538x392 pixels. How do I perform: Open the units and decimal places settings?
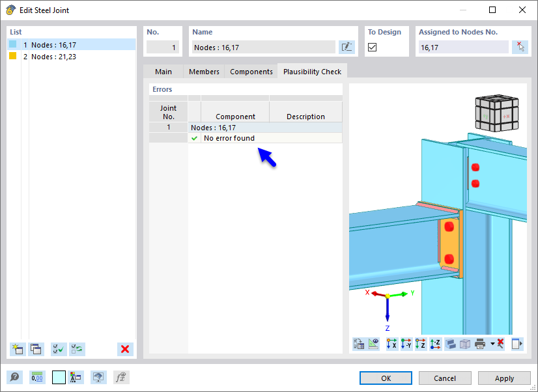pyautogui.click(x=38, y=377)
